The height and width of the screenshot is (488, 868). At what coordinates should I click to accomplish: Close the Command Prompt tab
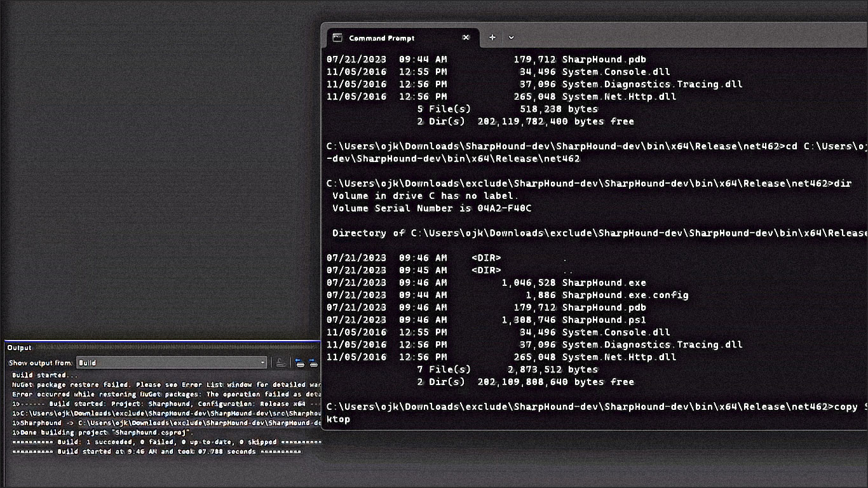pyautogui.click(x=466, y=37)
